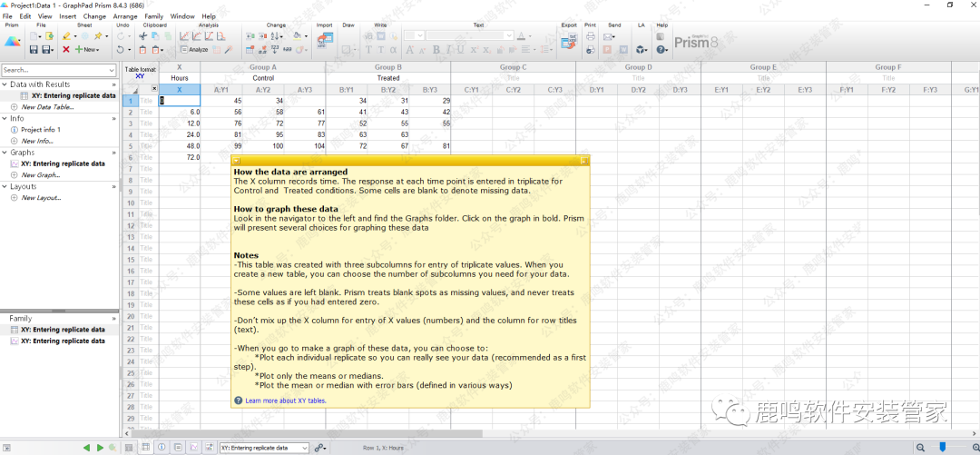Click Learn more about XY tables link
Viewport: 980px width, 455px height.
point(285,401)
